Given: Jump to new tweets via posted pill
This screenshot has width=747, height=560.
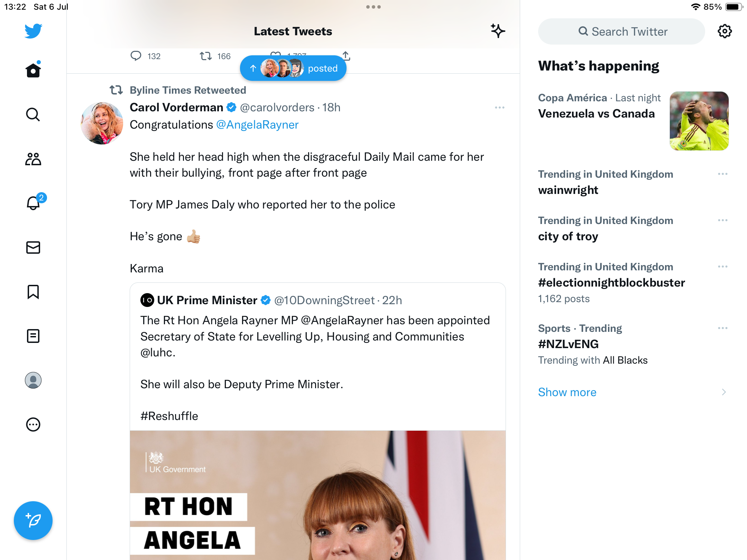Looking at the screenshot, I should [293, 68].
